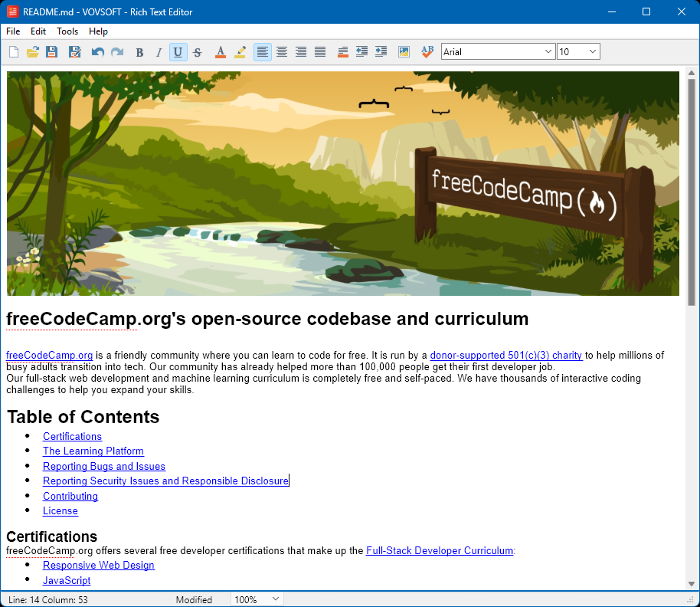Click Reporting Security Issues and Responsible Disclosure link
700x607 pixels.
point(165,481)
